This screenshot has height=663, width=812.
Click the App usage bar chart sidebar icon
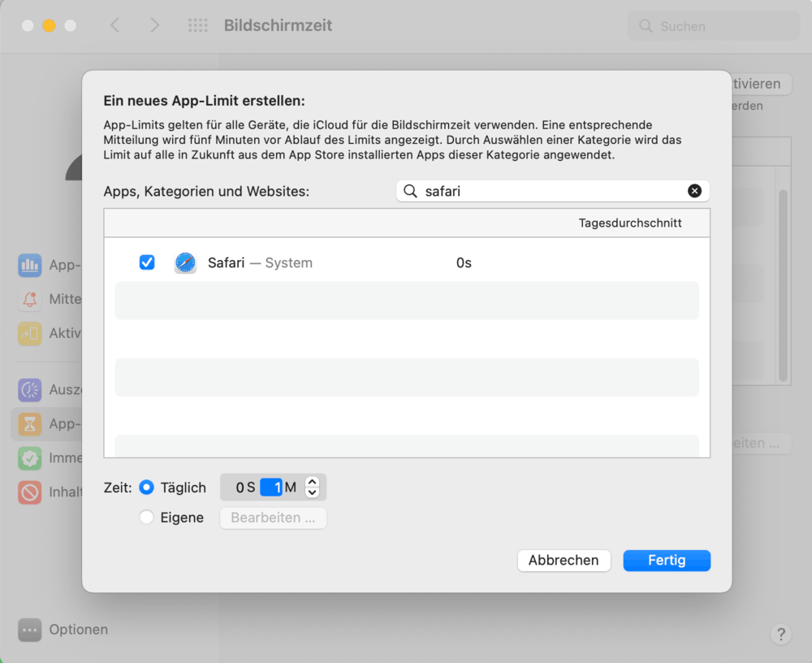tap(30, 265)
